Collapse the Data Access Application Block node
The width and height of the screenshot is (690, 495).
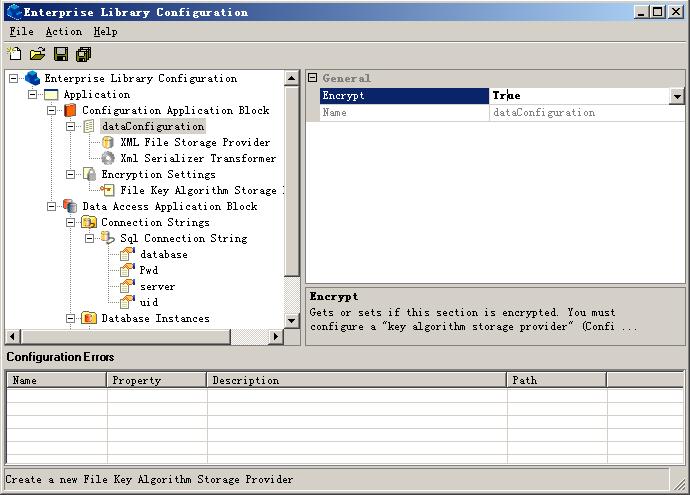[52, 207]
